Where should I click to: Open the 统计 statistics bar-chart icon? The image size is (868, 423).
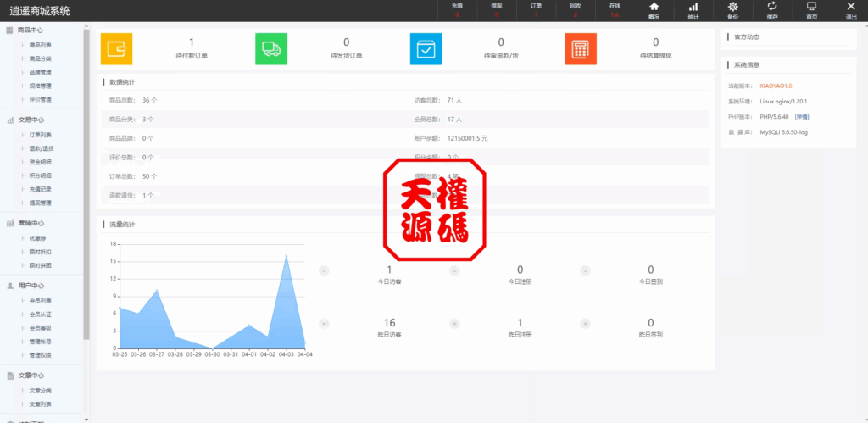[x=693, y=7]
